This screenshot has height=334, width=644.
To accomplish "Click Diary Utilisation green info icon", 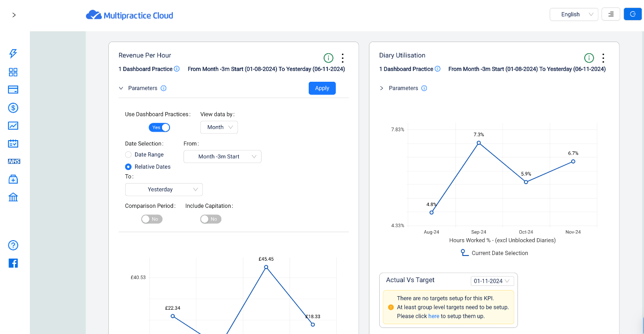I will [589, 58].
